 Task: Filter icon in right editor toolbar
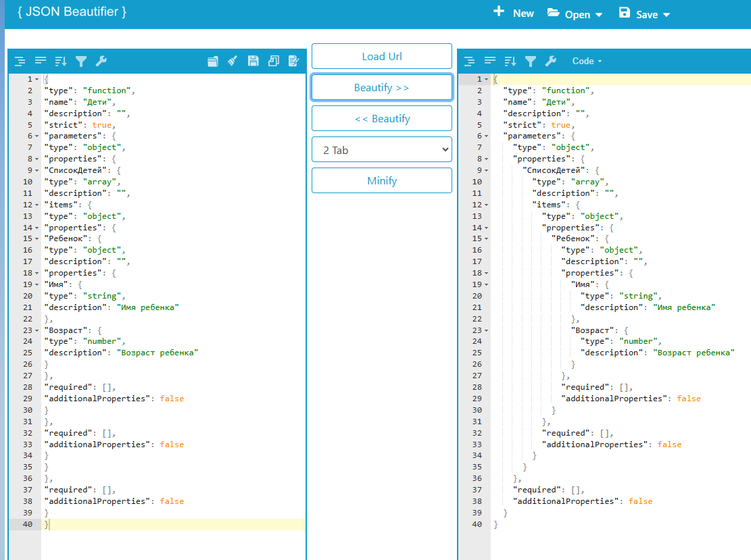(x=530, y=61)
